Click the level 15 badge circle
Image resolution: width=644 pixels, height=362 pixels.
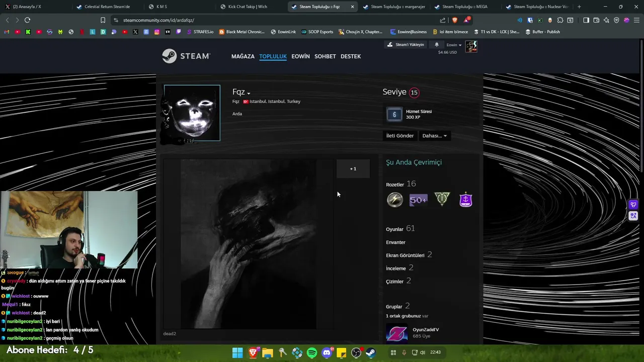(414, 92)
